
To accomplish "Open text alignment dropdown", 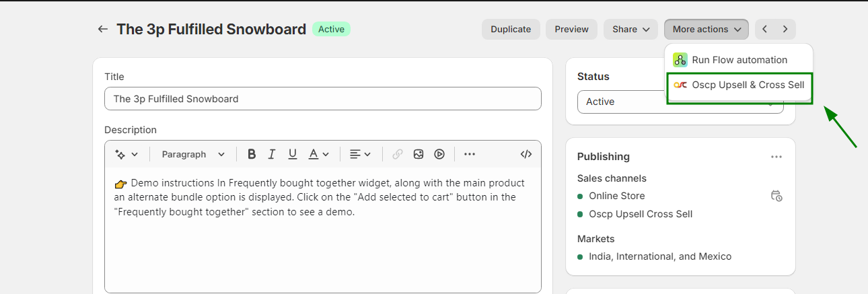I will click(360, 154).
